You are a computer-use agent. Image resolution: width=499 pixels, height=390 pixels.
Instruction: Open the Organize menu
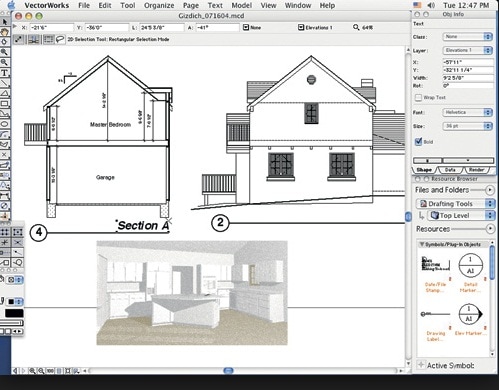[159, 5]
